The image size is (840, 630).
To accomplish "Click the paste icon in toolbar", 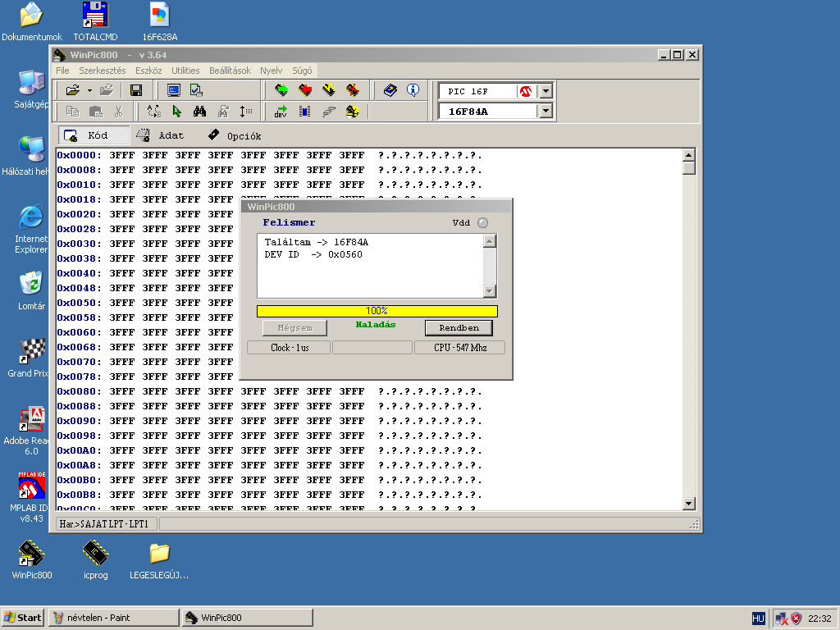I will (x=95, y=112).
